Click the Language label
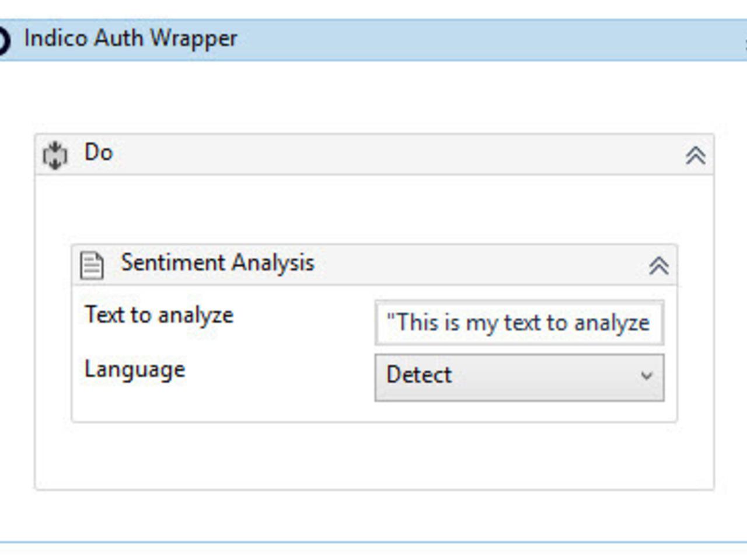 point(135,370)
